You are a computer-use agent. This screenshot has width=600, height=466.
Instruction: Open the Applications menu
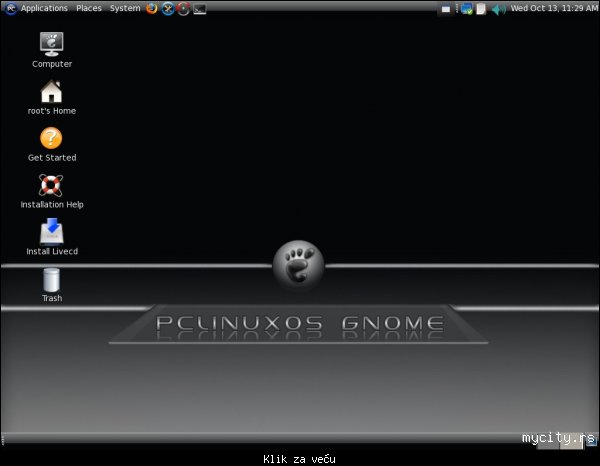[x=44, y=8]
